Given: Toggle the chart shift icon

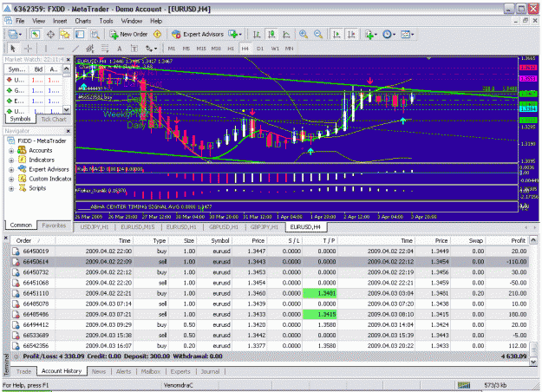Looking at the screenshot, I should (351, 34).
